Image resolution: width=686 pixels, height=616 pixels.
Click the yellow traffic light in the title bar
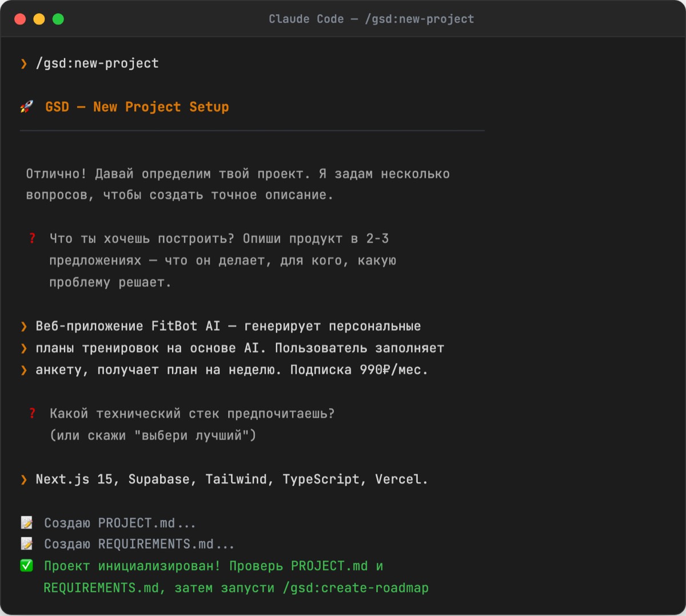click(x=39, y=18)
